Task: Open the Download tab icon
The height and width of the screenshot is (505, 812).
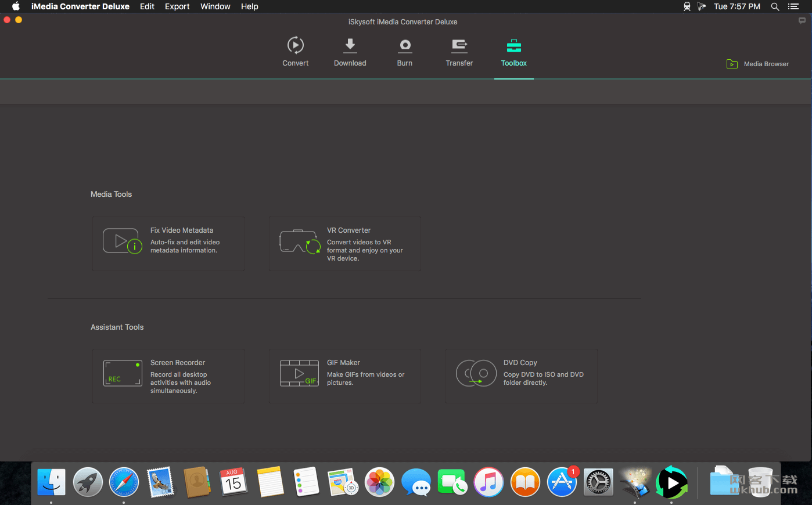Action: coord(350,45)
